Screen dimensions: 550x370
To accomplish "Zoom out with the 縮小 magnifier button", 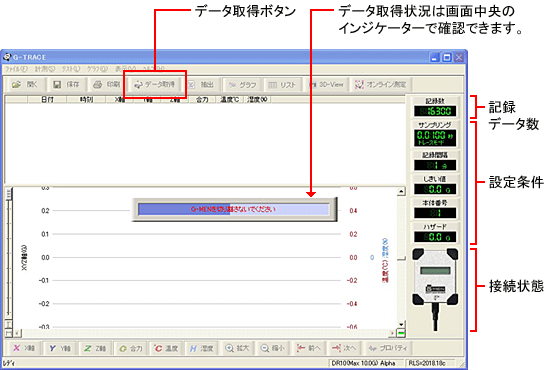I will pyautogui.click(x=273, y=348).
